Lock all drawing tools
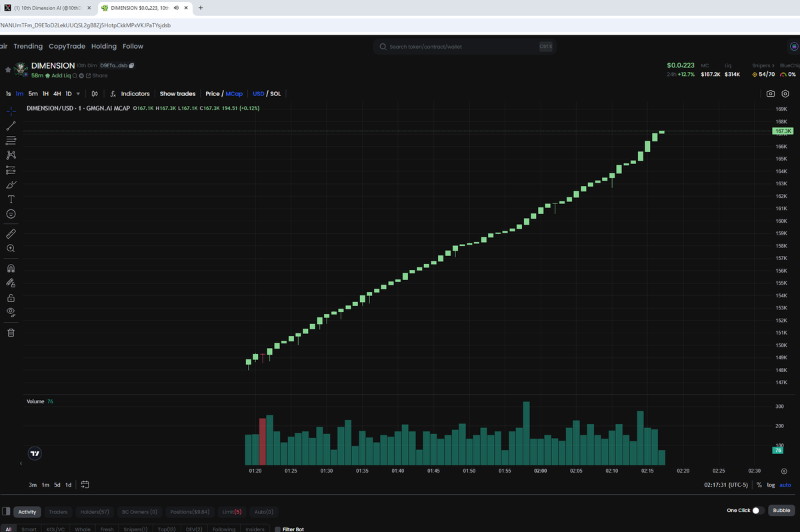The height and width of the screenshot is (532, 800). click(11, 297)
